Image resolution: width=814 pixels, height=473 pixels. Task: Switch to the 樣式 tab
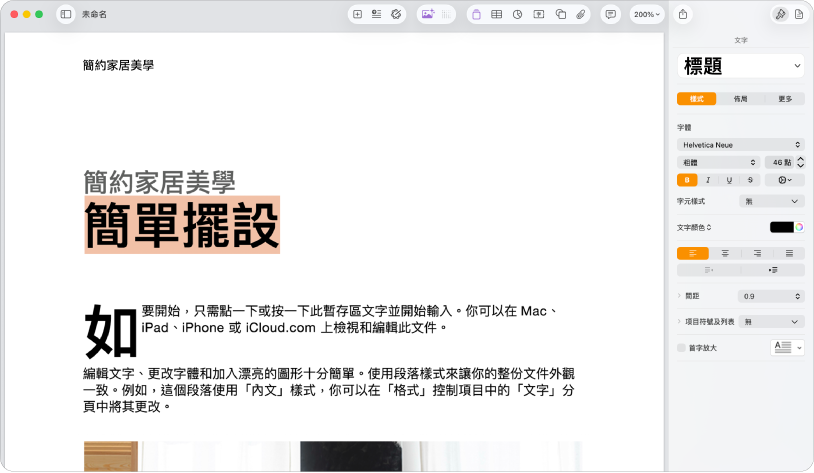click(697, 99)
